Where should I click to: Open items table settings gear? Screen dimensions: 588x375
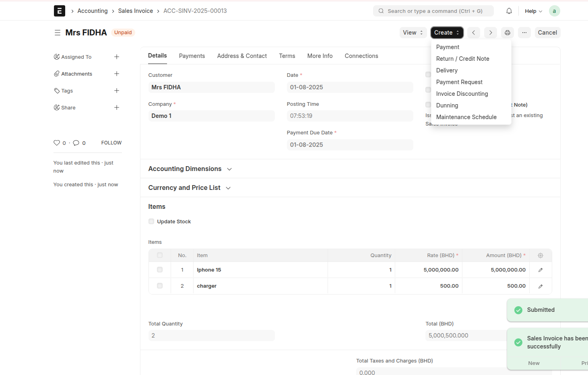[x=540, y=255]
